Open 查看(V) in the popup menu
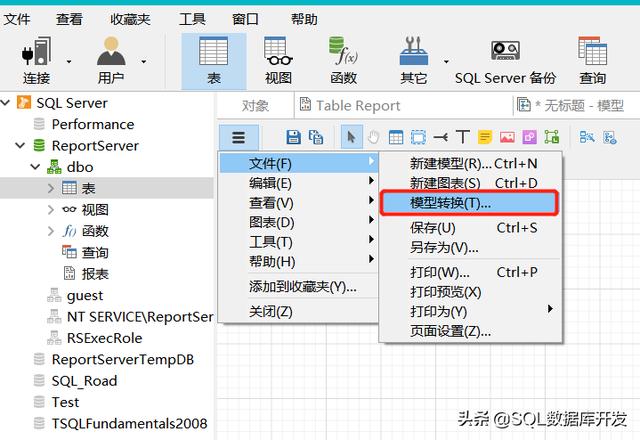The image size is (640, 440). coord(299,202)
